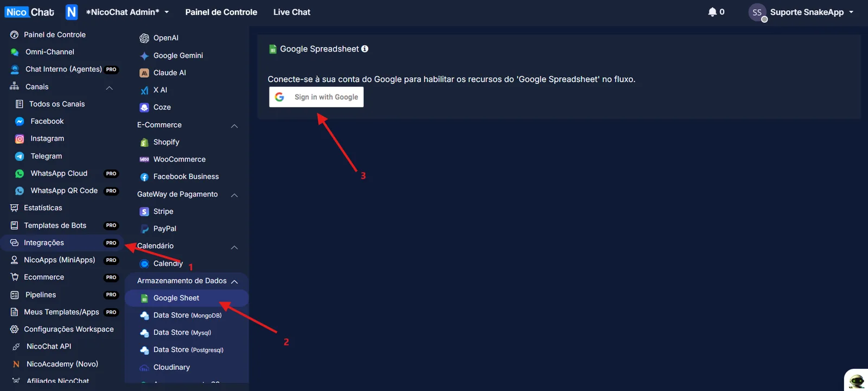The width and height of the screenshot is (868, 391).
Task: Click the Coze icon
Action: [144, 108]
